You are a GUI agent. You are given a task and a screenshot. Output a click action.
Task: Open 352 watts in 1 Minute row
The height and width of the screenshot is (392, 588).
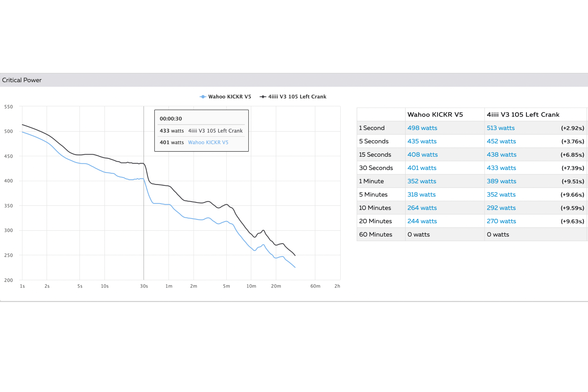pos(422,181)
